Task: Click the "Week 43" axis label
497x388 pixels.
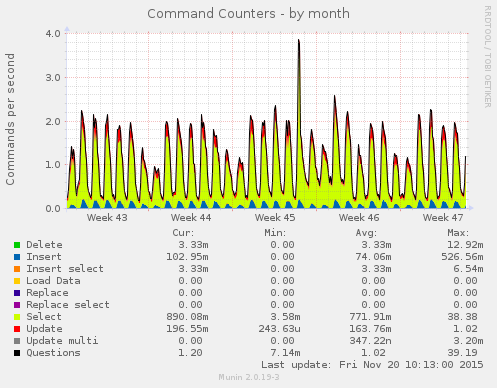Action: point(107,218)
